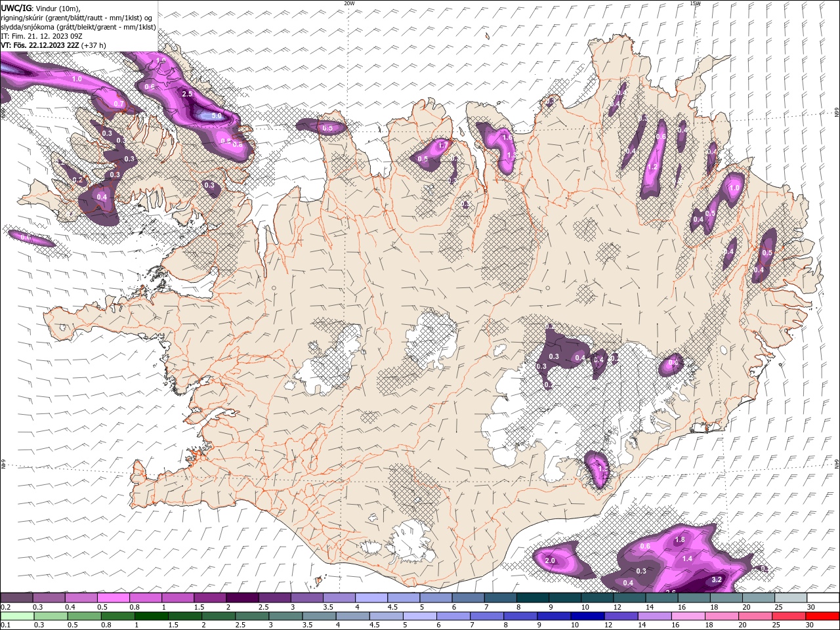840x630 pixels.
Task: Click the 15W longitude label at top
Action: click(x=695, y=3)
